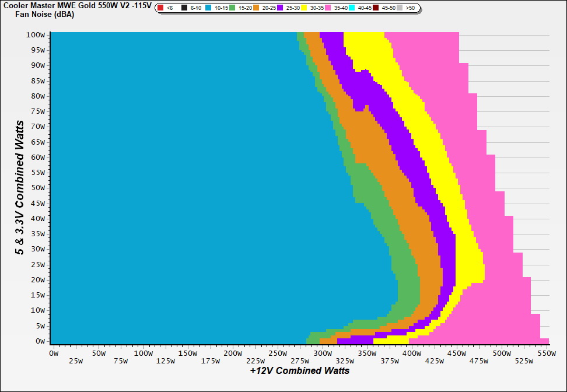Click the 100w label on vertical axis

pos(36,35)
